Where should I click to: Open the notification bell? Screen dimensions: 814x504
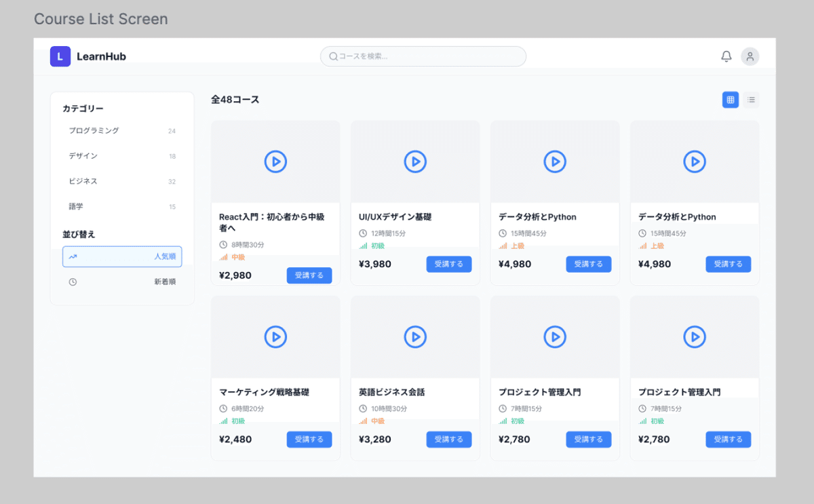click(x=726, y=56)
